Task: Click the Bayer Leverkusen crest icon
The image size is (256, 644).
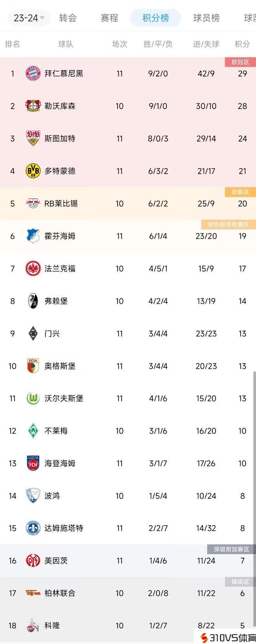Action: [x=33, y=106]
